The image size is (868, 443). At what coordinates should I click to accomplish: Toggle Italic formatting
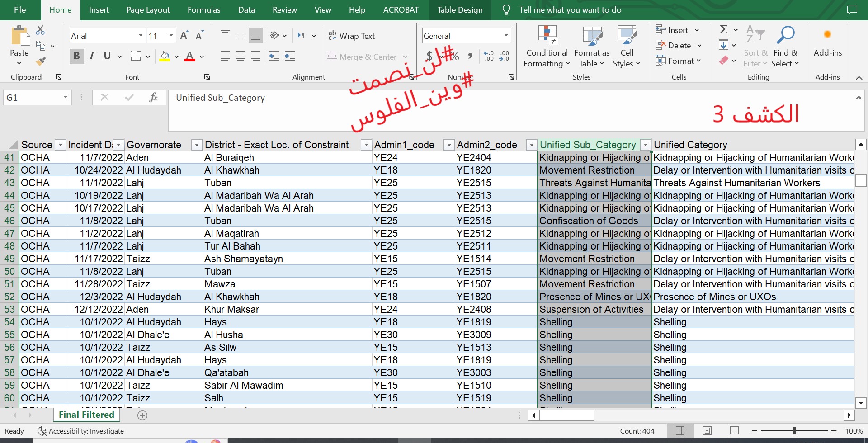tap(92, 56)
